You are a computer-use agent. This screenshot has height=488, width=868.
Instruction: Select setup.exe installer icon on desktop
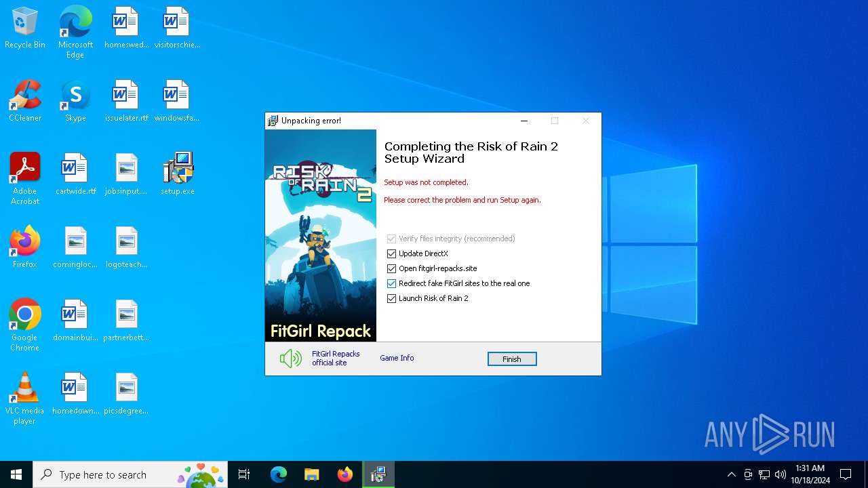(178, 174)
